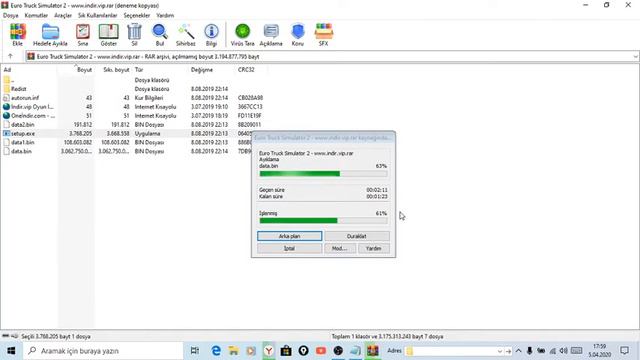Click the Yardım button in dialog
Viewport: 640px width, 360px height.
tap(373, 249)
